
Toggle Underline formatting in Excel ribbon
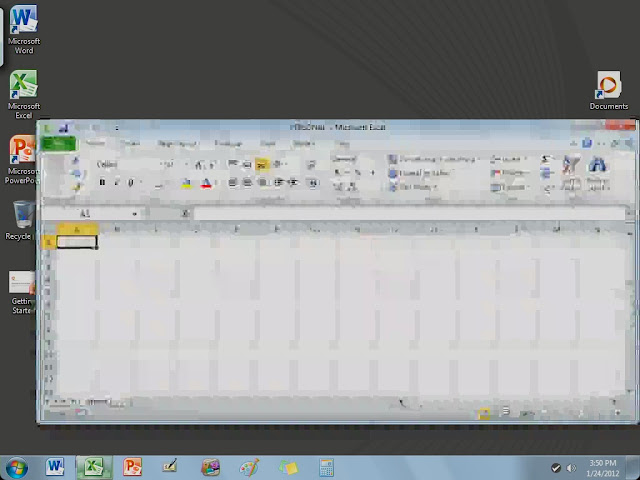coord(131,182)
